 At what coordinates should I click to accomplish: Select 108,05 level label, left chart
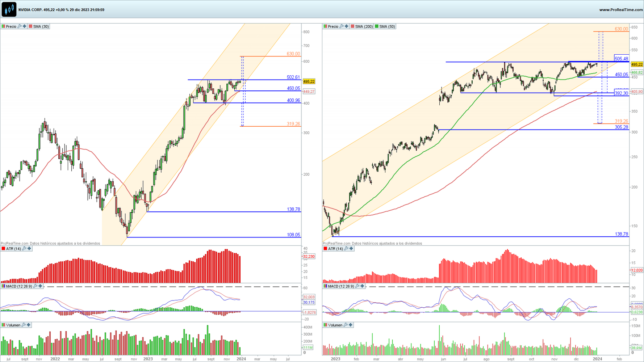coord(293,235)
